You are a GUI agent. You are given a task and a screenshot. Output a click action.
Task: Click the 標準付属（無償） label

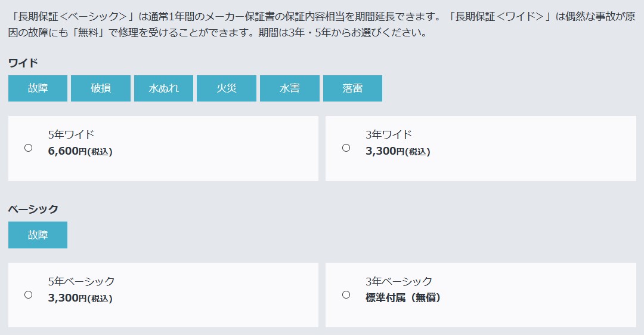(x=403, y=297)
